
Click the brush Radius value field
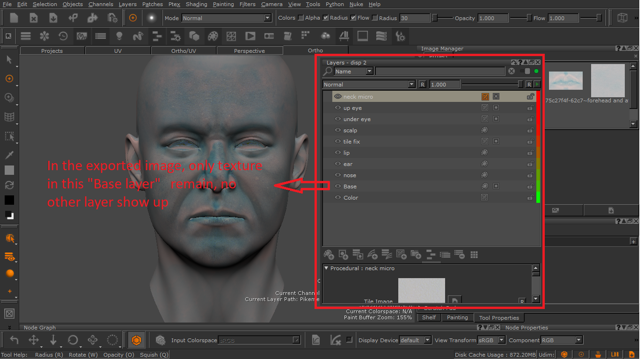tap(415, 18)
